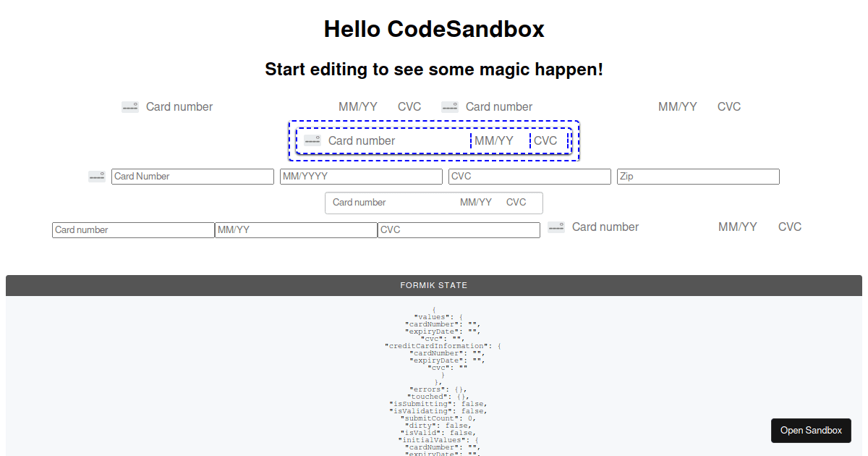Click the card icon in the top-left card field
This screenshot has height=456, width=868.
[130, 106]
